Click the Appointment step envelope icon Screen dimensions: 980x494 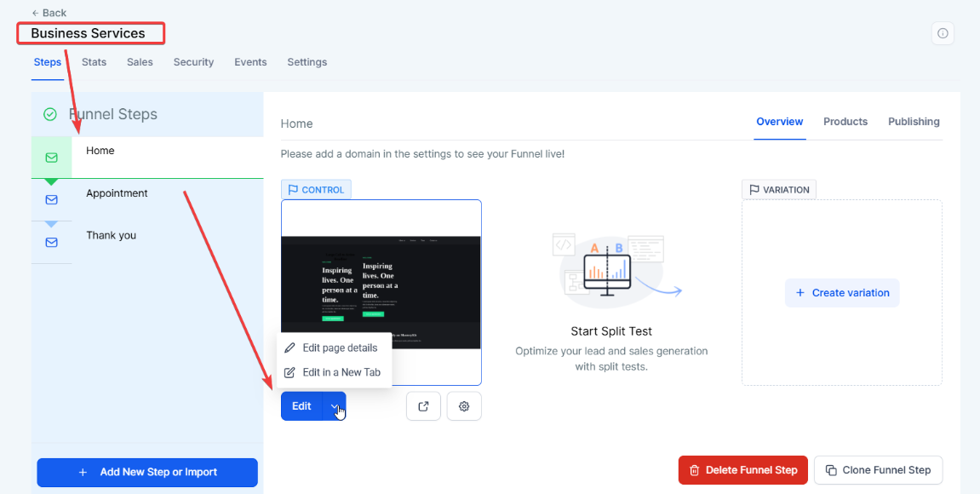point(52,199)
